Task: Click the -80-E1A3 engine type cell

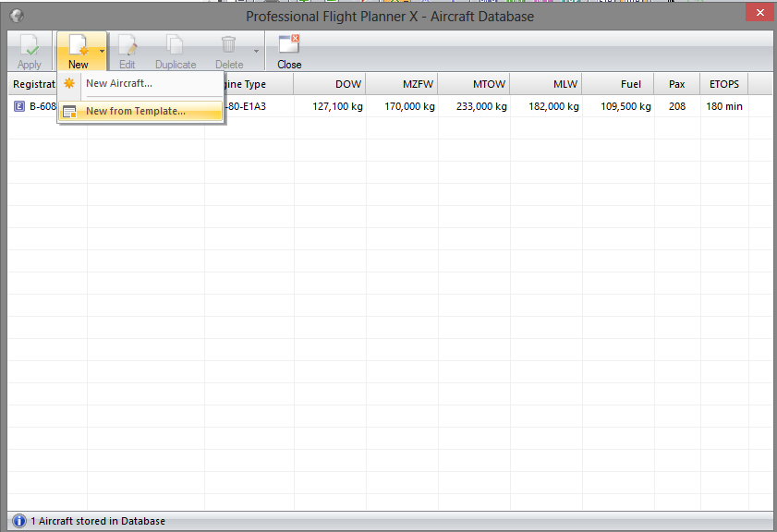Action: click(x=247, y=106)
